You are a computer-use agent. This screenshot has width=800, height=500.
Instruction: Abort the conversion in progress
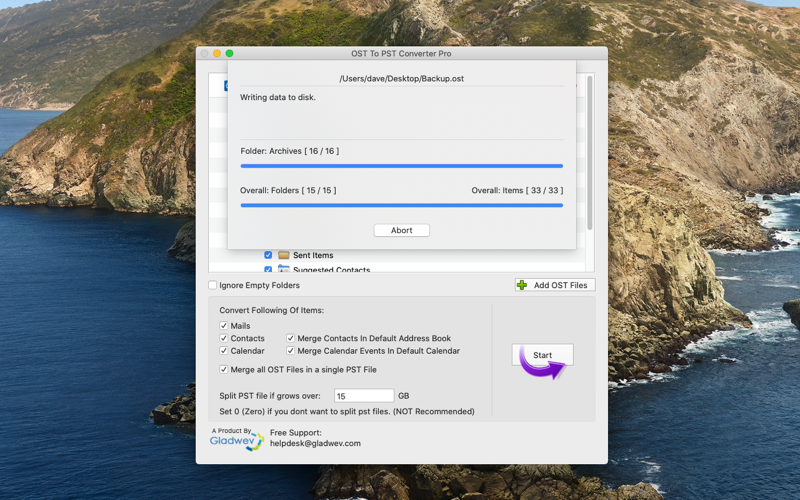(402, 230)
